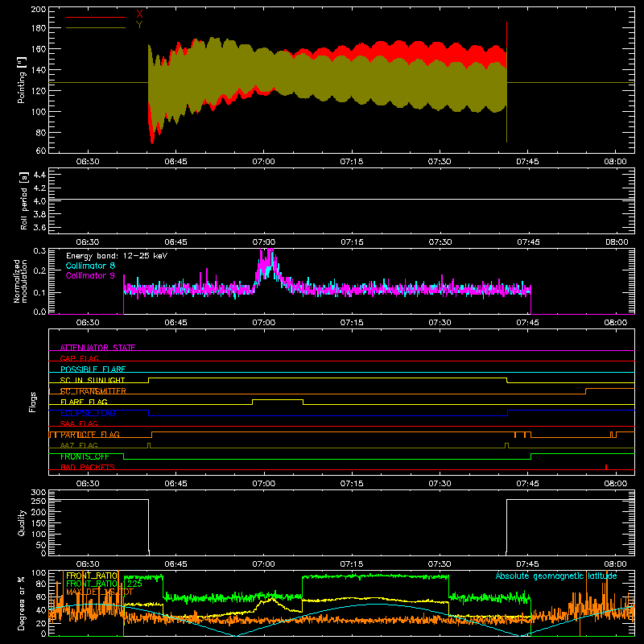Click the cyan 'Collimator 8' legend label
The width and height of the screenshot is (644, 644).
pyautogui.click(x=90, y=266)
